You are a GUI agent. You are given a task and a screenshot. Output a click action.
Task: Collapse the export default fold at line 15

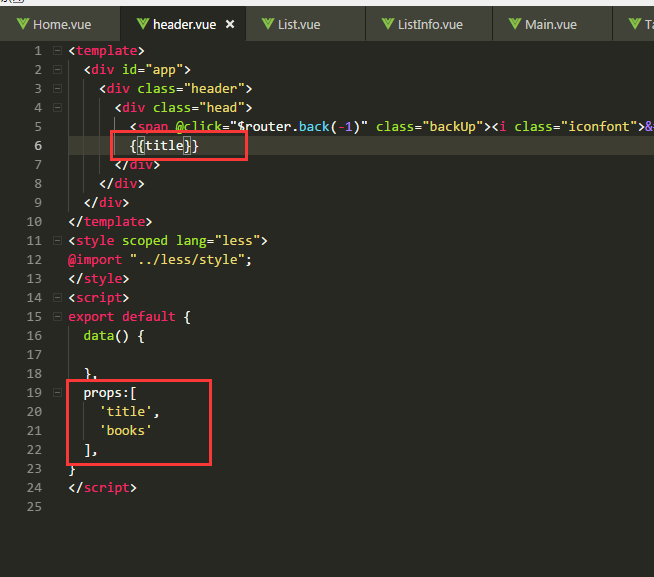[58, 317]
